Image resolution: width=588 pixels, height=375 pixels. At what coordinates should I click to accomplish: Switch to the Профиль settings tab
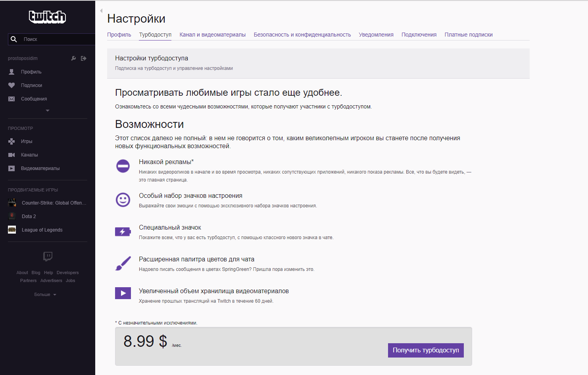click(119, 35)
